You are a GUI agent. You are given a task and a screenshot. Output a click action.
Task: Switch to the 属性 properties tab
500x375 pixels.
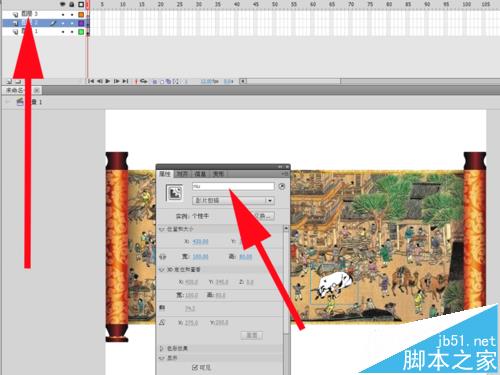point(165,174)
